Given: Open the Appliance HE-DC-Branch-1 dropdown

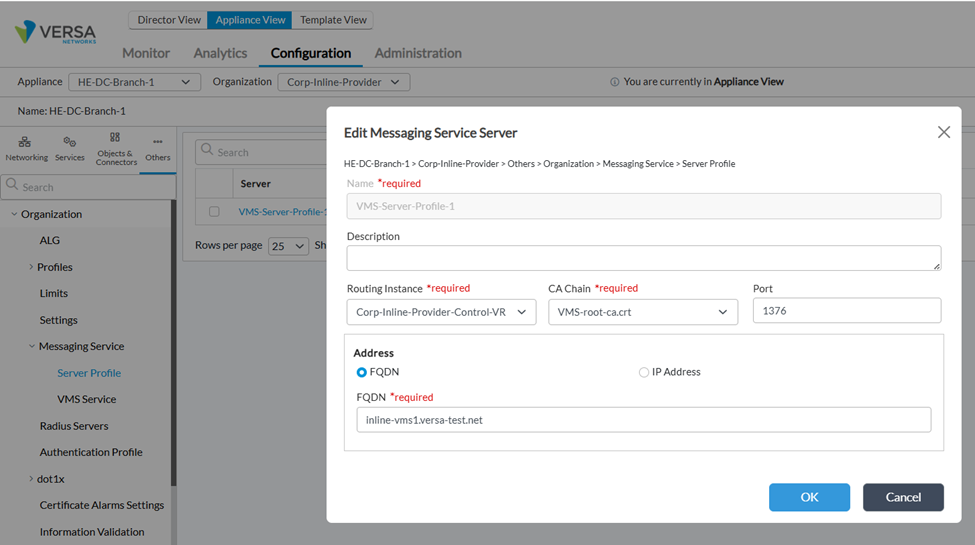Looking at the screenshot, I should pos(134,82).
